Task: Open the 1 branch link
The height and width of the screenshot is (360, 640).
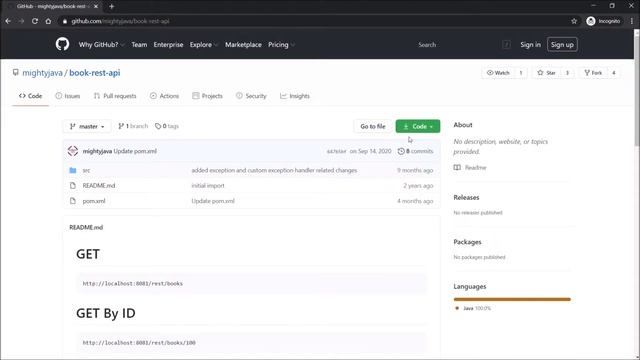Action: click(133, 126)
